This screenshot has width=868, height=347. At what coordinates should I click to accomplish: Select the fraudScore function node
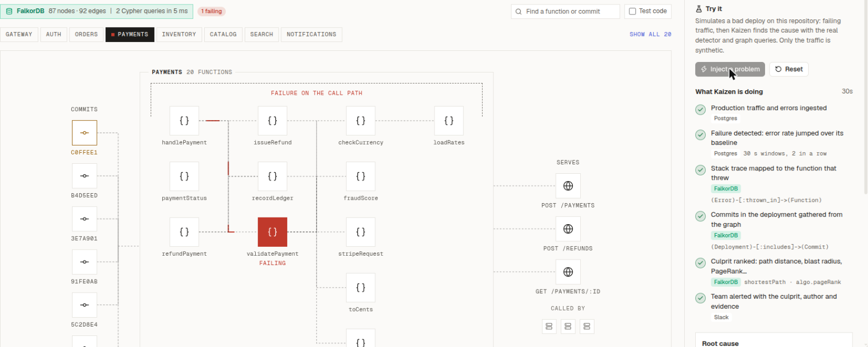(x=360, y=177)
